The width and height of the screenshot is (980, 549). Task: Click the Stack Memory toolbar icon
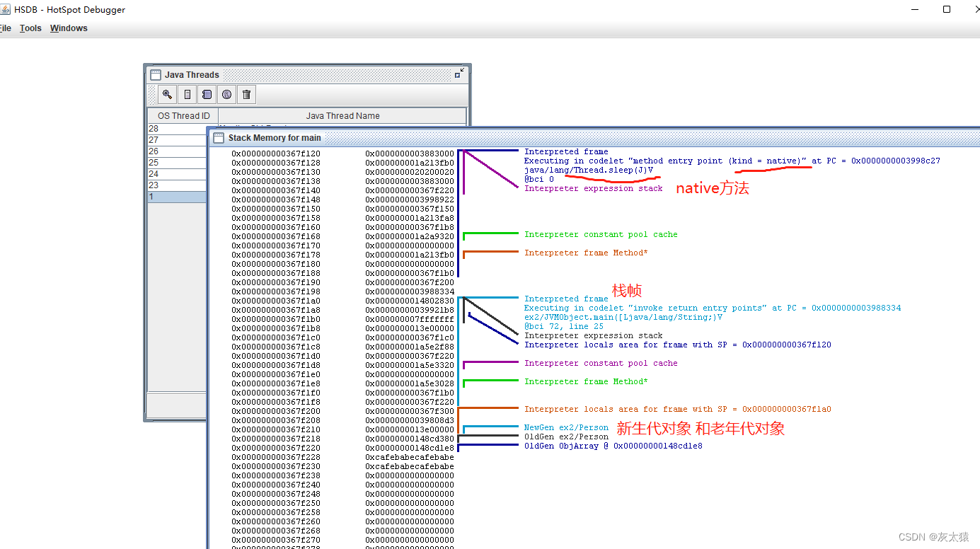187,94
